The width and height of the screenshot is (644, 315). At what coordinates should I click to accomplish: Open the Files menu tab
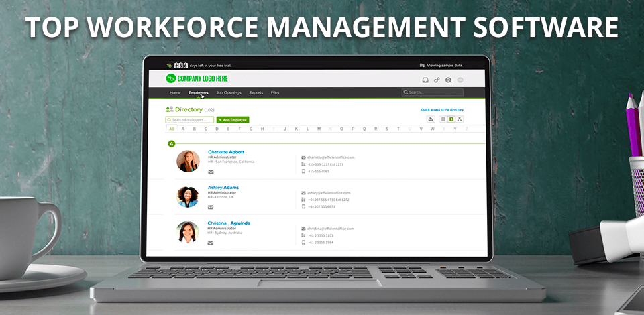[275, 92]
